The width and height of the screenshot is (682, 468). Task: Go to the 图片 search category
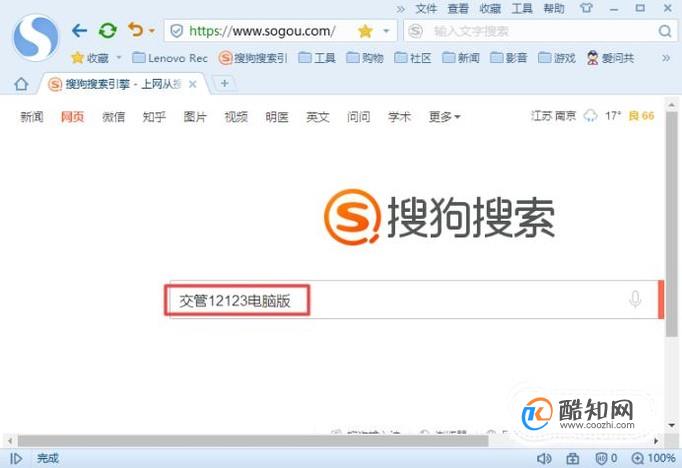coord(195,117)
